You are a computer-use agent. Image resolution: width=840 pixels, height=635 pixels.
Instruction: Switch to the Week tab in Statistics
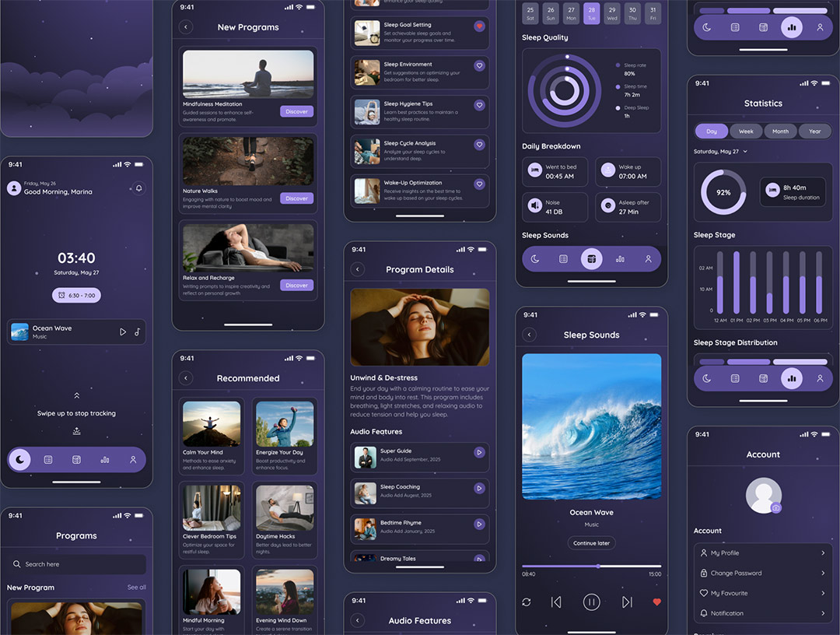tap(746, 132)
